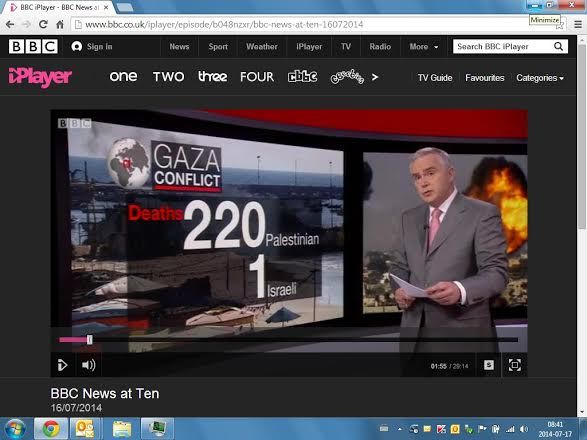Open the Weather section

pos(262,47)
